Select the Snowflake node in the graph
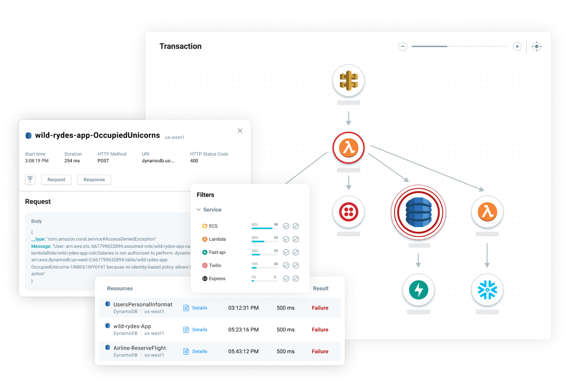 (x=487, y=290)
